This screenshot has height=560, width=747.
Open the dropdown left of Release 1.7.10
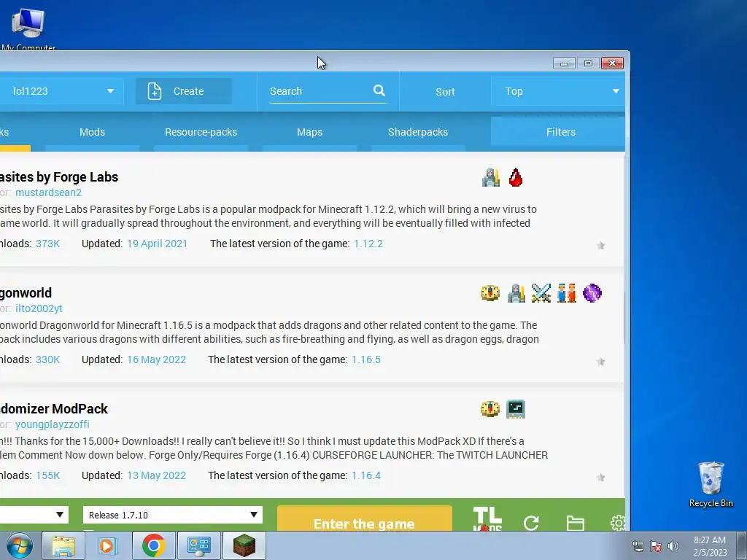(x=34, y=515)
